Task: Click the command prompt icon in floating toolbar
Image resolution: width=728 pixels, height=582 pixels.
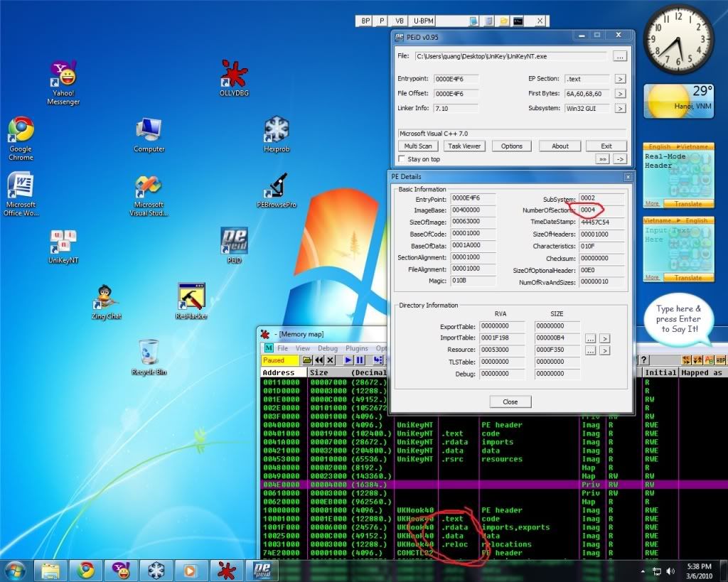Action: click(x=518, y=21)
